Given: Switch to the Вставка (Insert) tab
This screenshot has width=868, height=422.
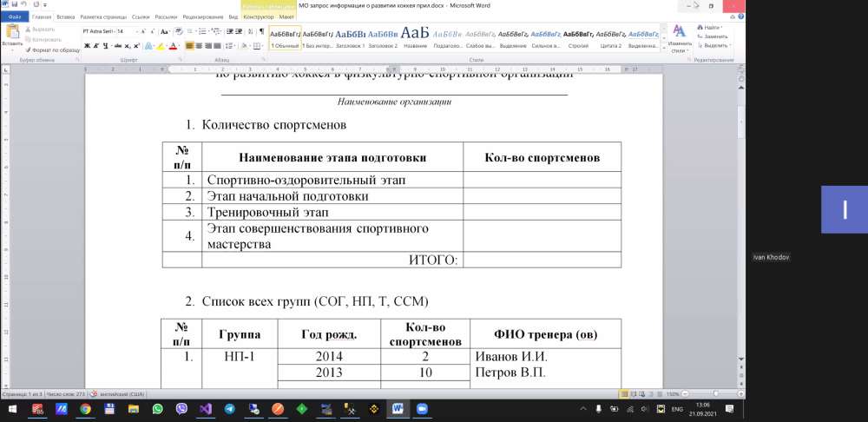Looking at the screenshot, I should 66,17.
